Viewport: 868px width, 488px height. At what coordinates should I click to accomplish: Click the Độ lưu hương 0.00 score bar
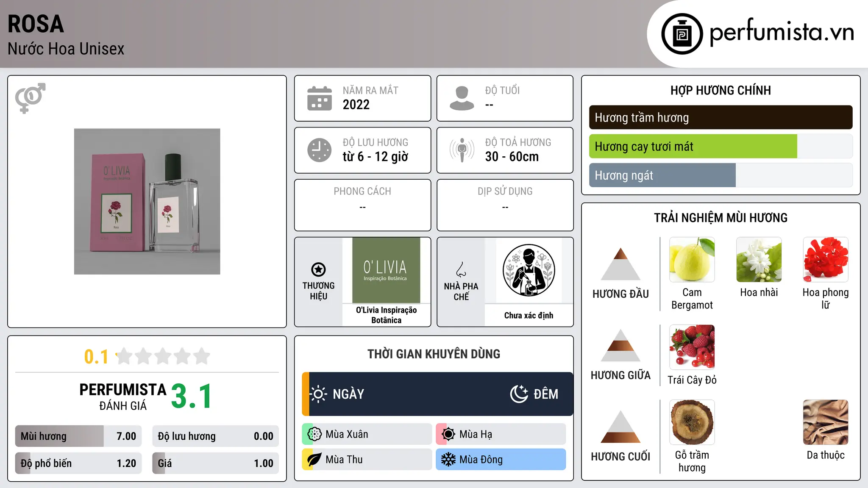pos(216,436)
